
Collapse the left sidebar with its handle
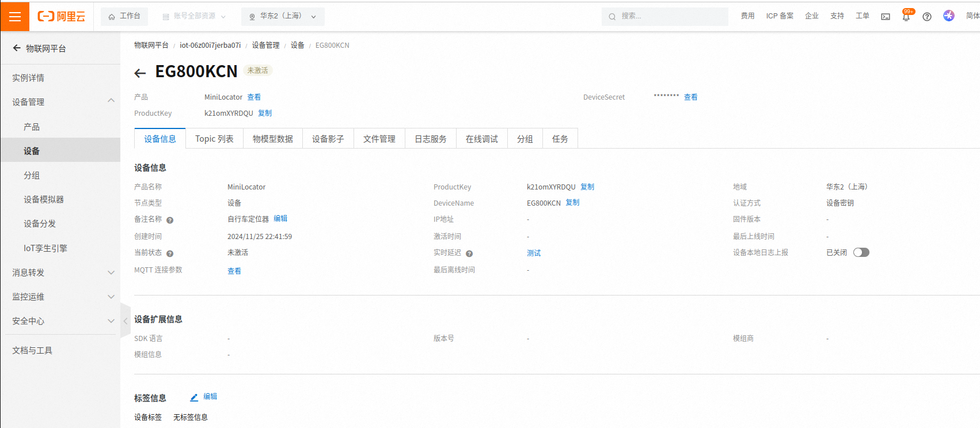tap(125, 321)
